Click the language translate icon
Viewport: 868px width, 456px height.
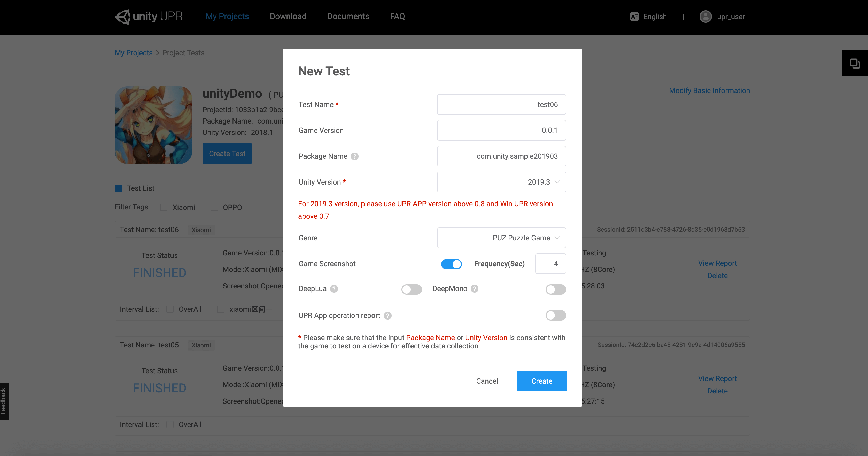[x=634, y=17]
